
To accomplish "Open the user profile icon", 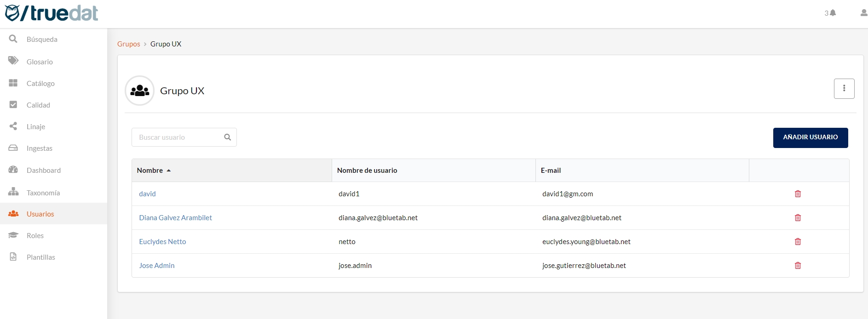I will [863, 13].
